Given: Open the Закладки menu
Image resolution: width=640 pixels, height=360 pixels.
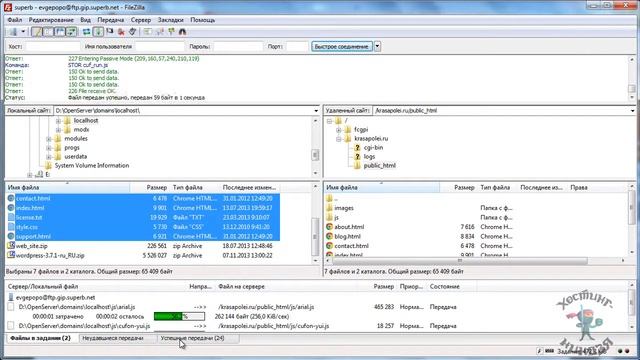Looking at the screenshot, I should click(x=171, y=20).
